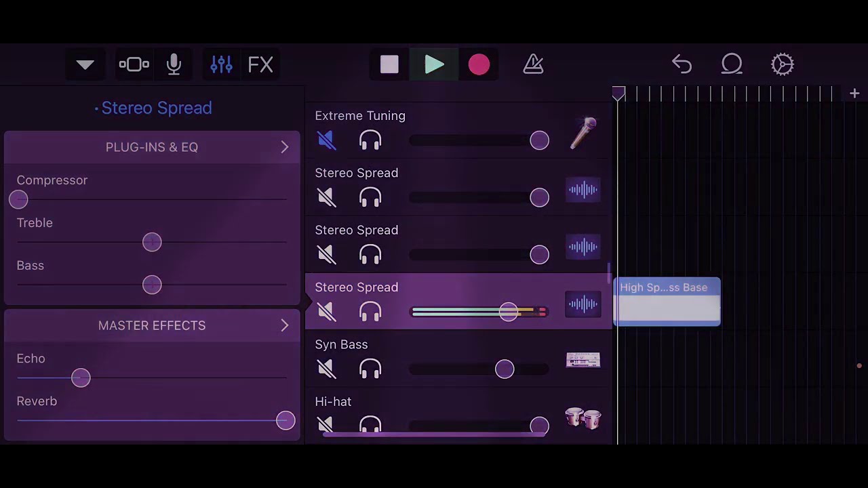
Task: Open song settings gear
Action: (783, 64)
